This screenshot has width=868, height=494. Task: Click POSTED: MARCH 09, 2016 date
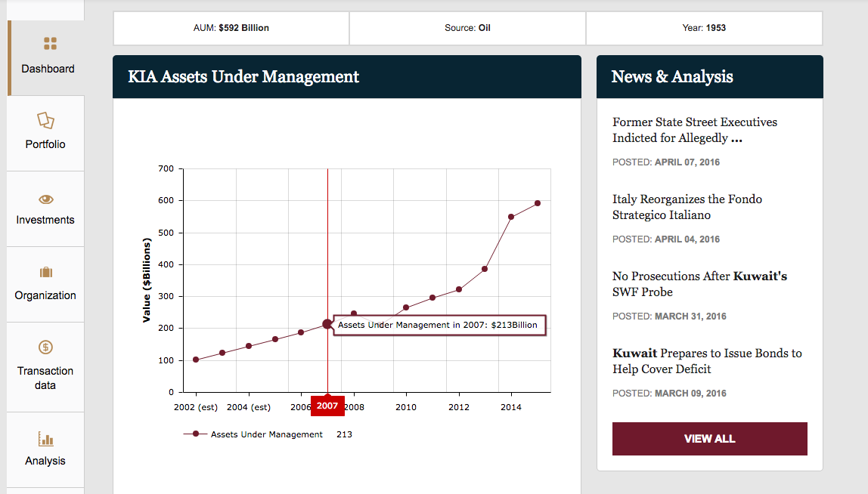(x=669, y=394)
